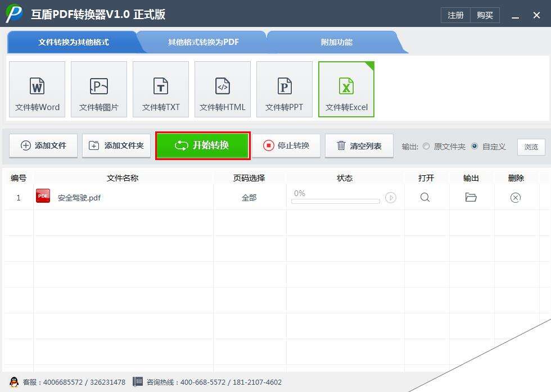Click the QQ penguin customer service icon
Screen dimensions: 551x392
tap(14, 382)
